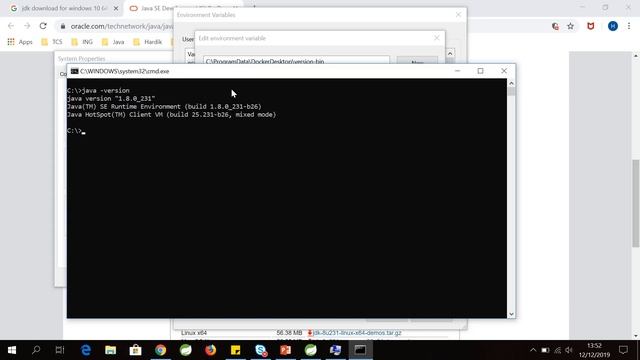640x360 pixels.
Task: Open the Windows Start menu
Action: click(x=12, y=350)
